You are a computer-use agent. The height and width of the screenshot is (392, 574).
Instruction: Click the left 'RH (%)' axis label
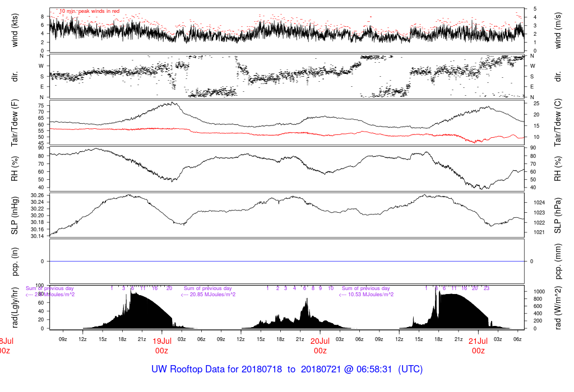coord(14,169)
